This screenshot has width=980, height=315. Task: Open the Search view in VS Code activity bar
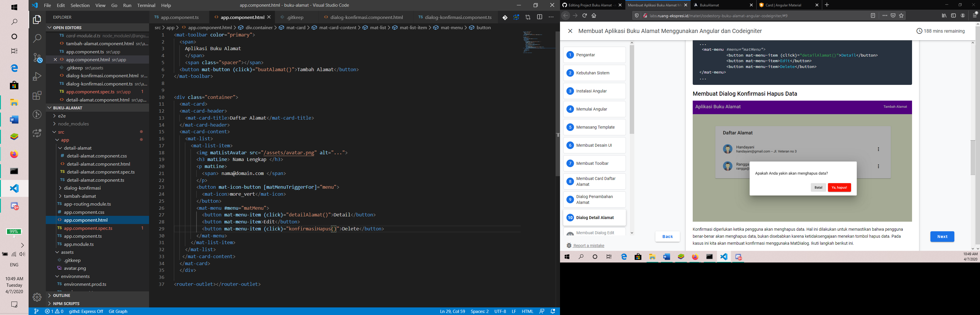coord(37,38)
